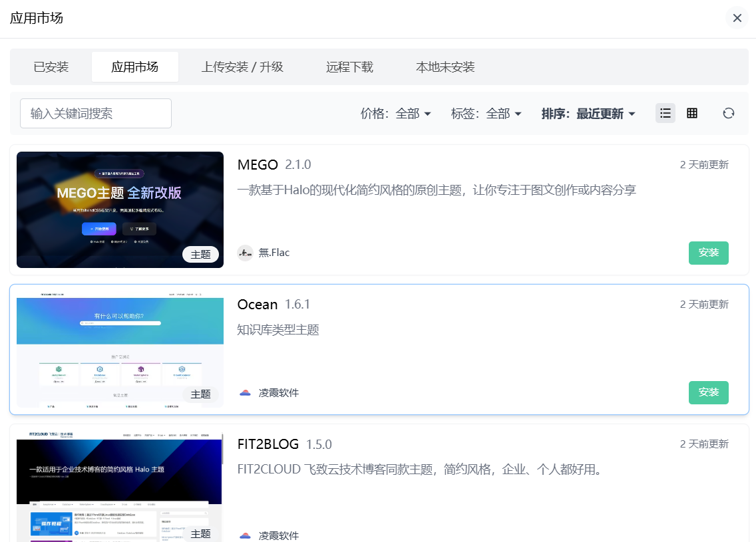
Task: Open the 已安装 tab
Action: coord(51,67)
